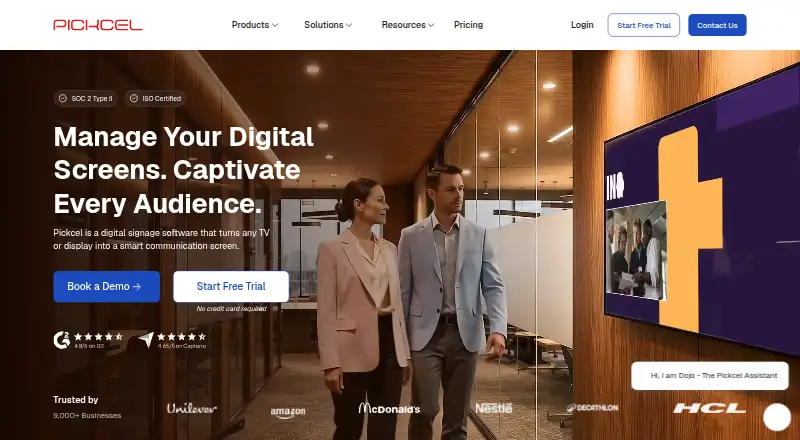Click the SOC 2 Type II badge
800x440 pixels.
click(x=86, y=99)
